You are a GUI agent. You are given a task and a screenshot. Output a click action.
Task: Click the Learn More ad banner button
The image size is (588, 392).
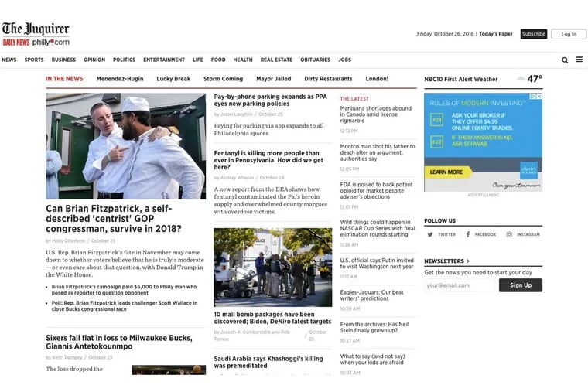point(447,172)
